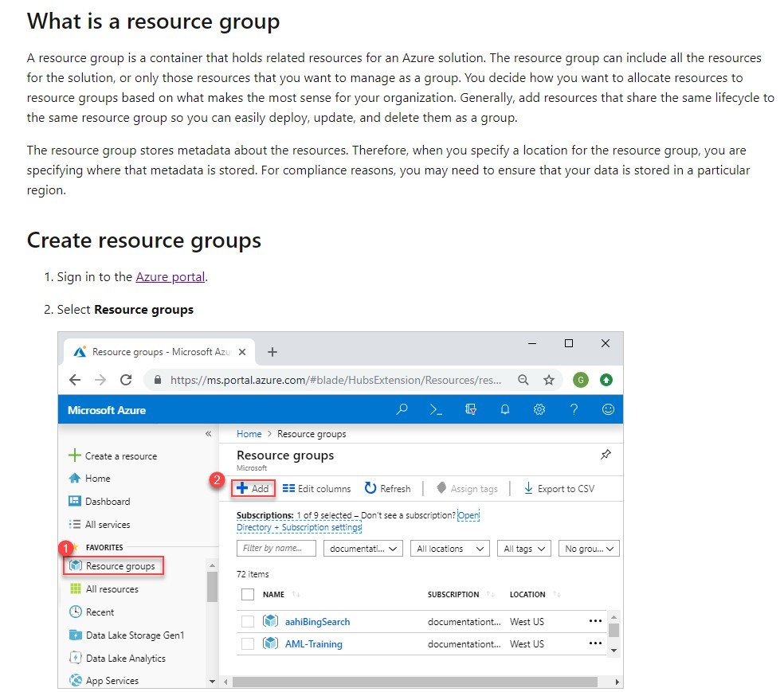
Task: Click the Help question mark icon
Action: pos(572,409)
